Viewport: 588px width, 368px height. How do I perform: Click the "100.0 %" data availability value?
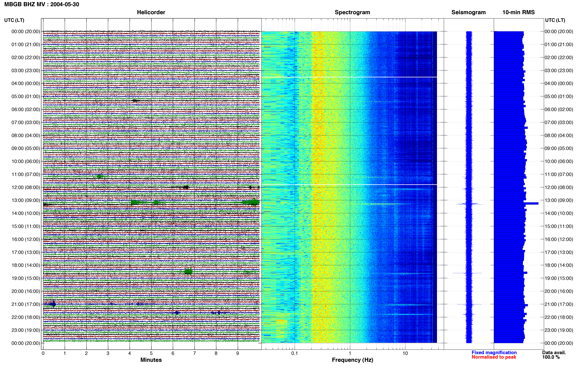point(551,357)
